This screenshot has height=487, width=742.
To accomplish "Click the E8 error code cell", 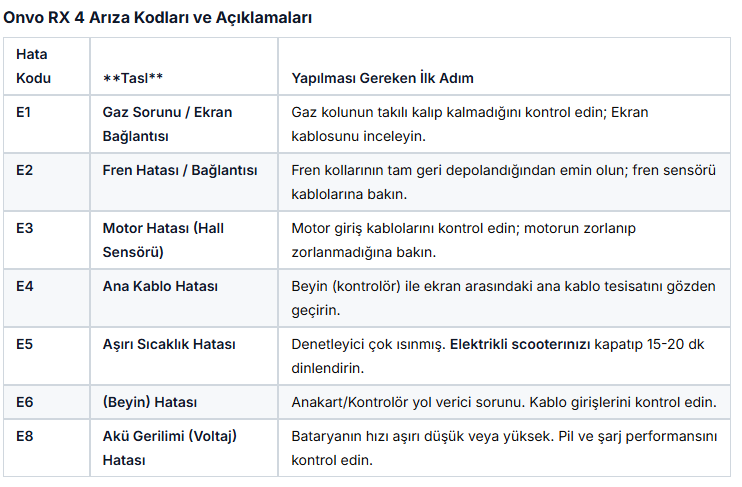I will point(25,436).
